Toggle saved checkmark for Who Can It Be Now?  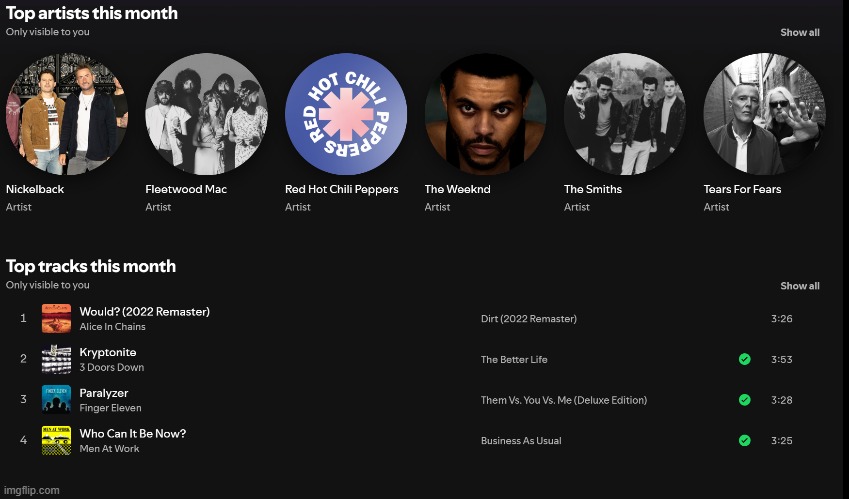point(744,440)
